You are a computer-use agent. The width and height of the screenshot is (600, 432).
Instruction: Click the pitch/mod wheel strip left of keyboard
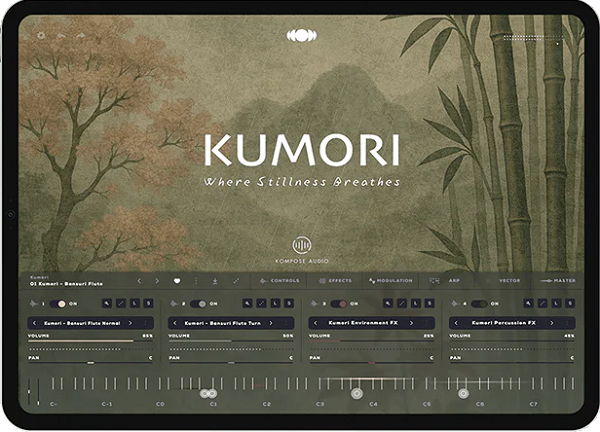click(33, 392)
